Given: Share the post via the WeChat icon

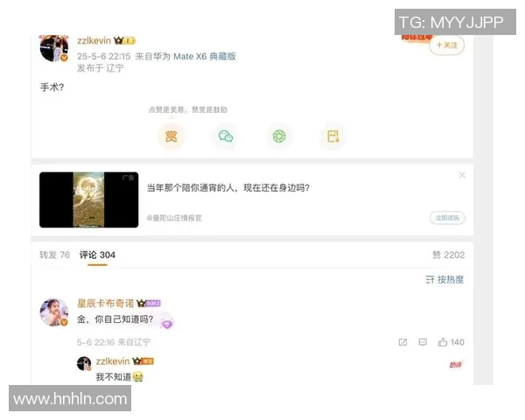Looking at the screenshot, I should click(226, 136).
